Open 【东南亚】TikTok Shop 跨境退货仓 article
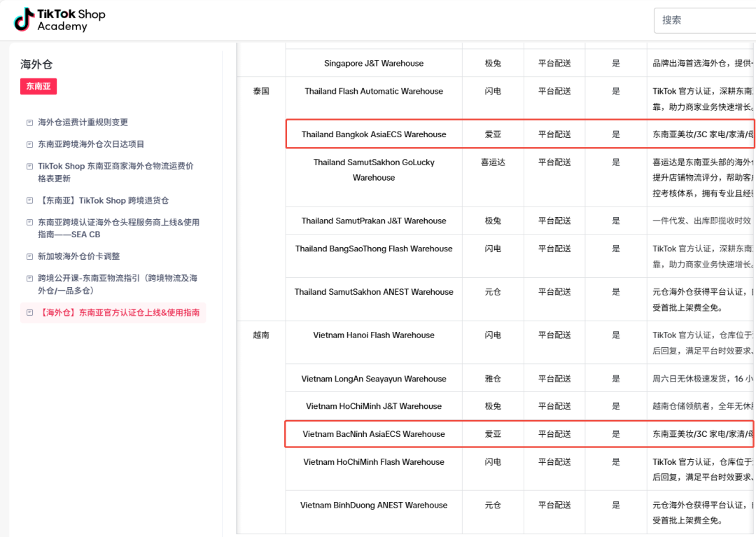 [103, 200]
